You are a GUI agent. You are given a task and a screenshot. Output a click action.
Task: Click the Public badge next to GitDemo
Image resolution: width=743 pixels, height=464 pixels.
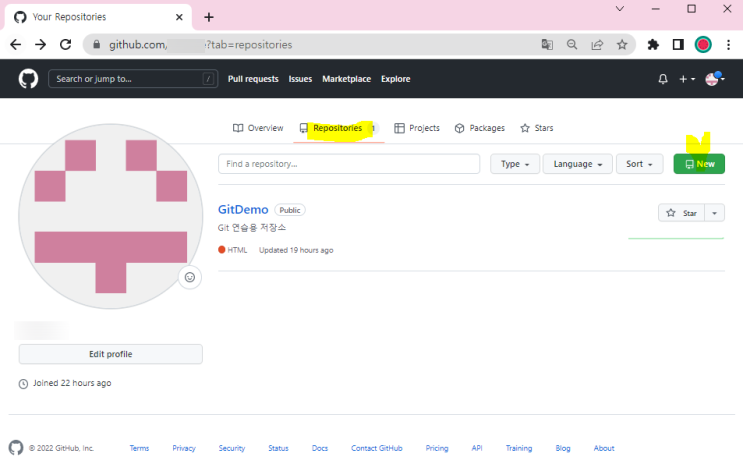290,210
